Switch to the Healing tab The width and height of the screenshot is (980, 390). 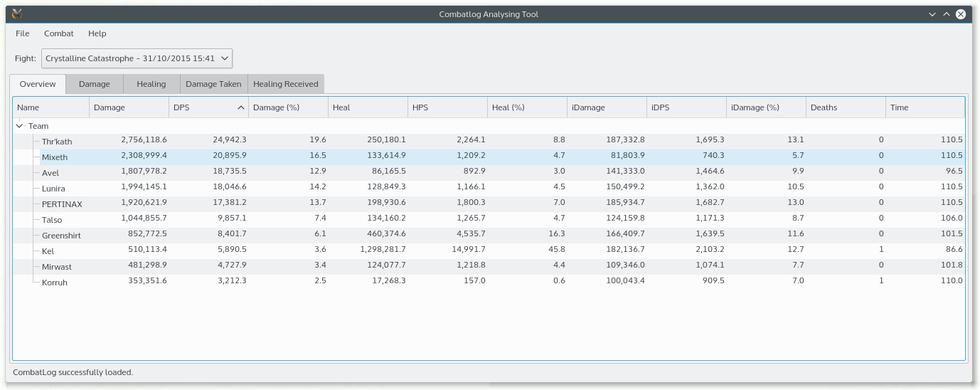coord(151,84)
